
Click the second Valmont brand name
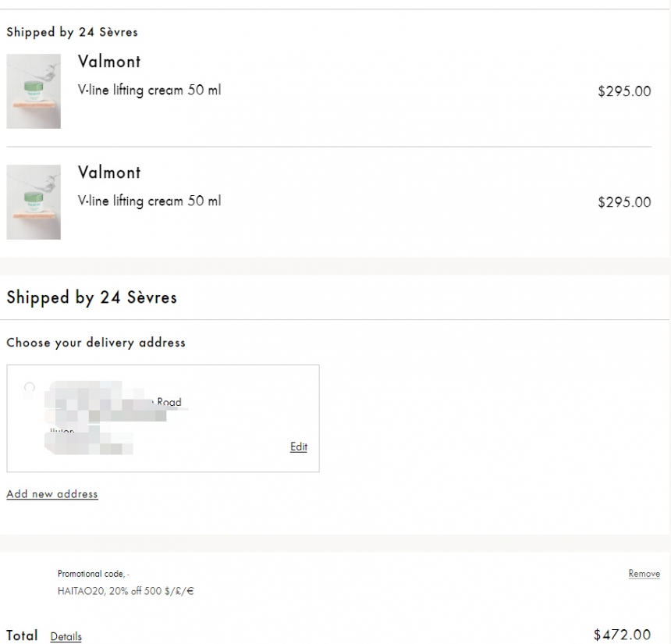click(109, 173)
